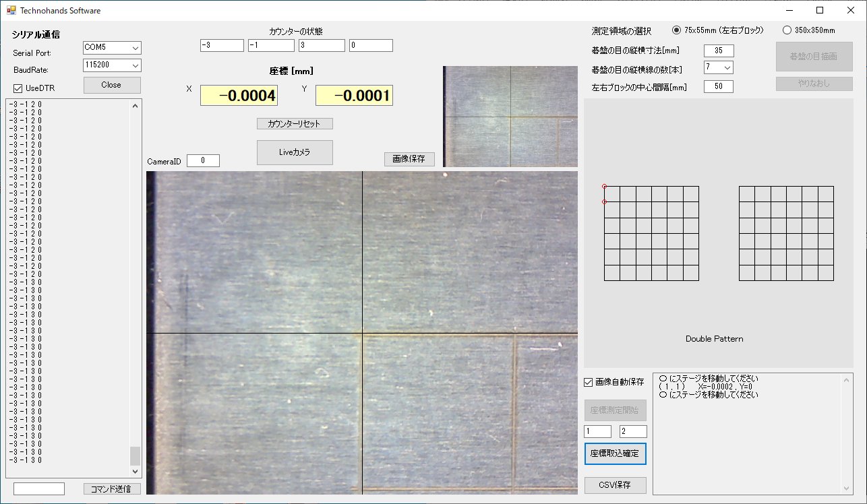Click the Double Pattern label

(x=714, y=339)
